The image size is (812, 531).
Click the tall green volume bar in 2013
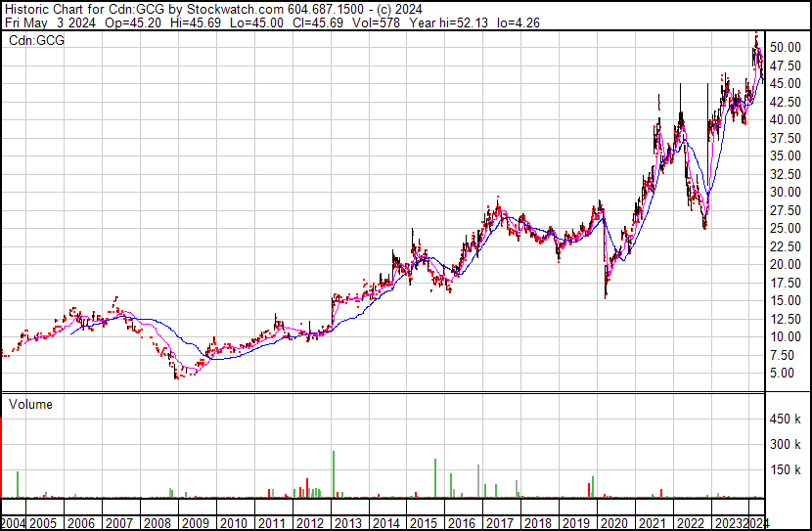pos(334,474)
